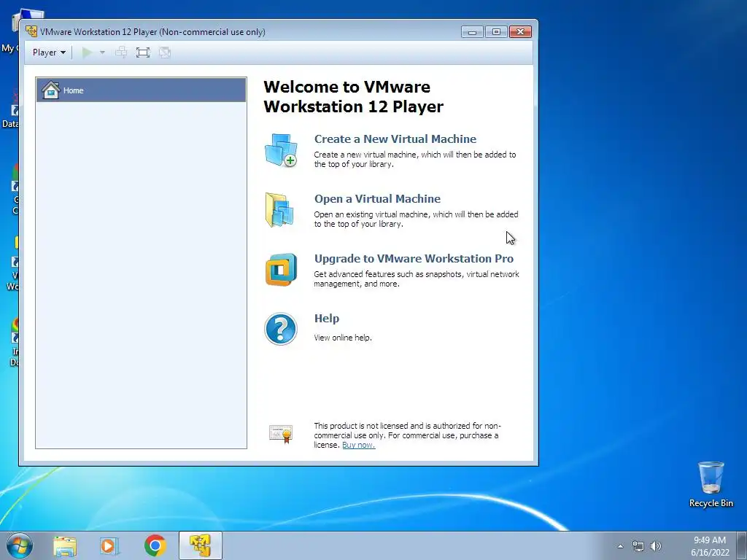Screen dimensions: 747x560
Task: Click the VMware title bar app icon
Action: [31, 32]
